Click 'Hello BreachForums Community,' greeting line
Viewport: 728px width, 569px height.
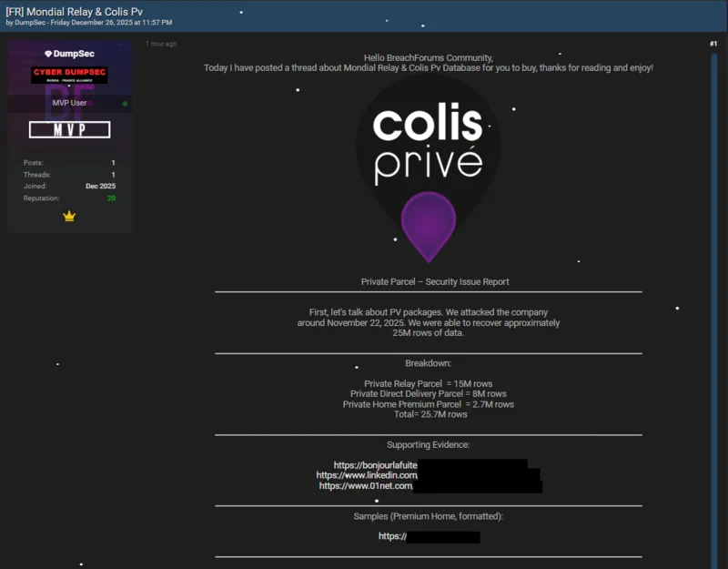428,57
